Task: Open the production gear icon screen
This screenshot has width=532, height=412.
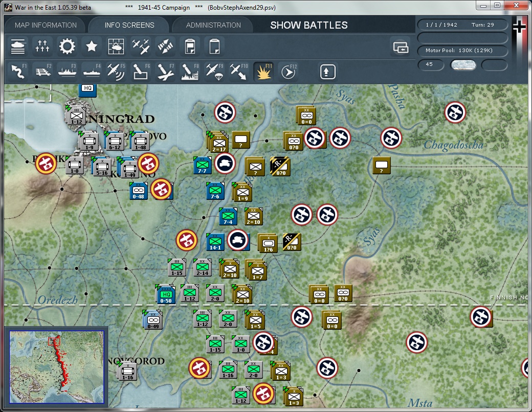Action: 67,47
